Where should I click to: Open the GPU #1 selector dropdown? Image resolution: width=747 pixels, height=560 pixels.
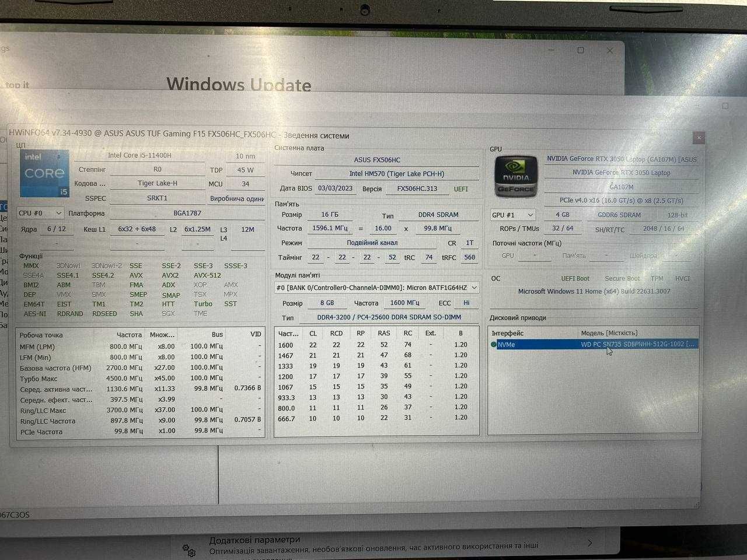click(512, 215)
